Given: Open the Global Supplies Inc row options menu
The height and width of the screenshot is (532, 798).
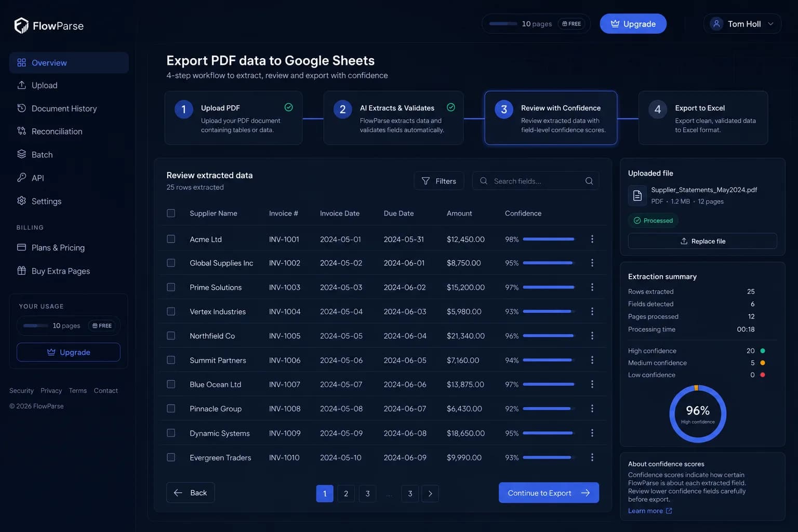Looking at the screenshot, I should (592, 263).
